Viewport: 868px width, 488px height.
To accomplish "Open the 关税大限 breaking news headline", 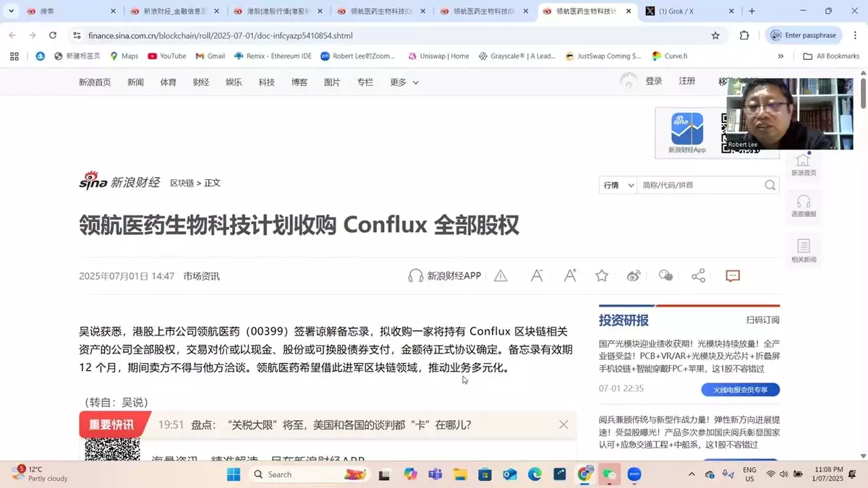I will click(331, 424).
